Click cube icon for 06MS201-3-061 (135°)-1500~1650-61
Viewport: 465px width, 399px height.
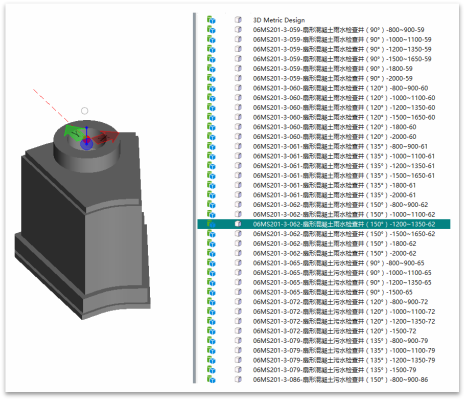[238, 175]
